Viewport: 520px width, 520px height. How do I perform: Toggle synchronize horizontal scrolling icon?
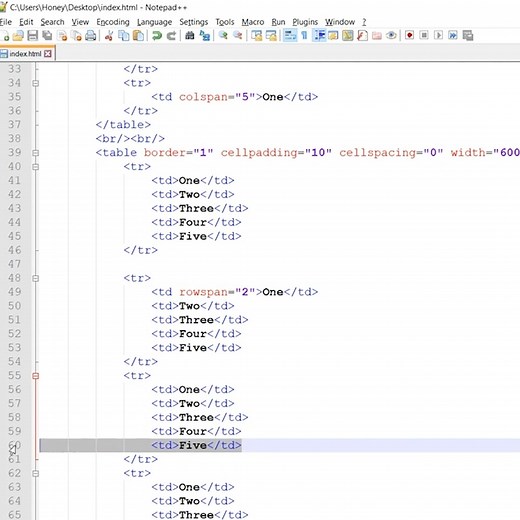point(271,35)
